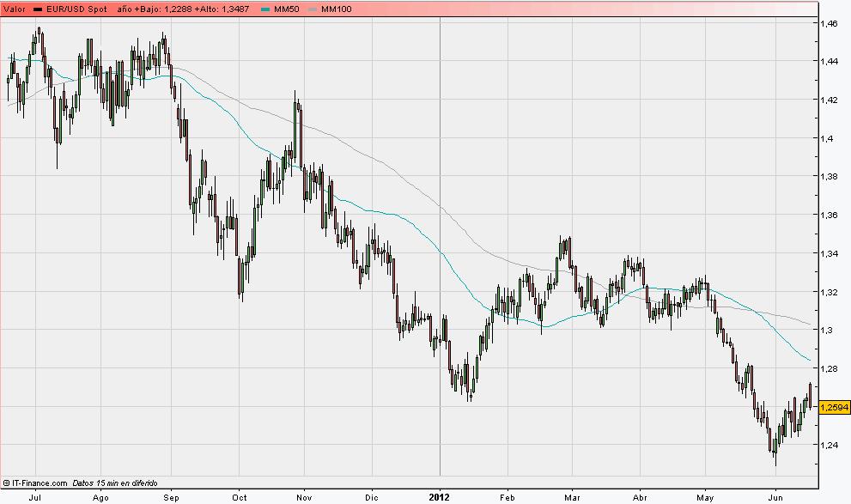Click the 'Jun' month axis label
This screenshot has width=851, height=504.
tap(776, 497)
